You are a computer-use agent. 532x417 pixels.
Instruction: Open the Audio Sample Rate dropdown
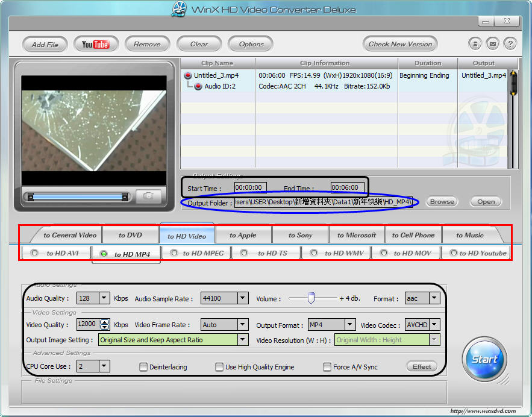[x=242, y=298]
